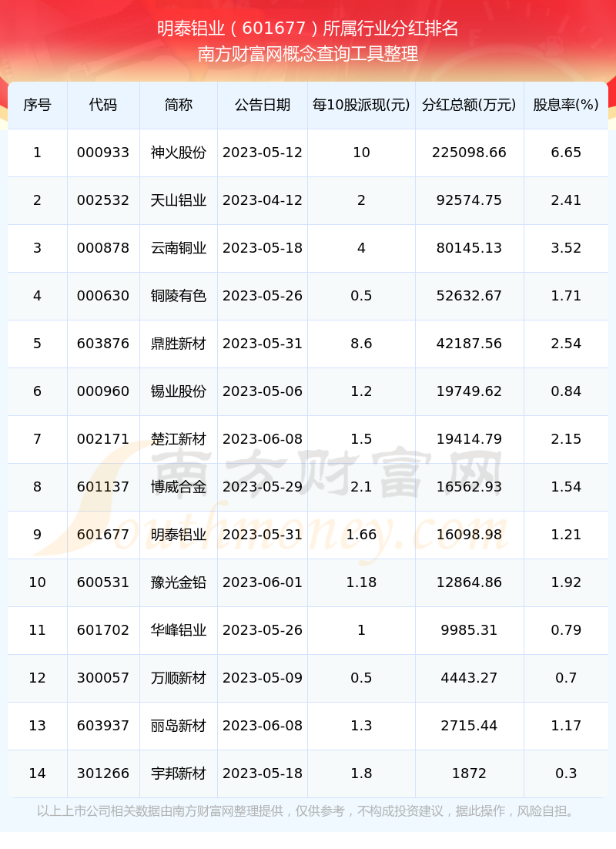Click dividend total 225098.66
The height and width of the screenshot is (849, 616).
tap(469, 153)
